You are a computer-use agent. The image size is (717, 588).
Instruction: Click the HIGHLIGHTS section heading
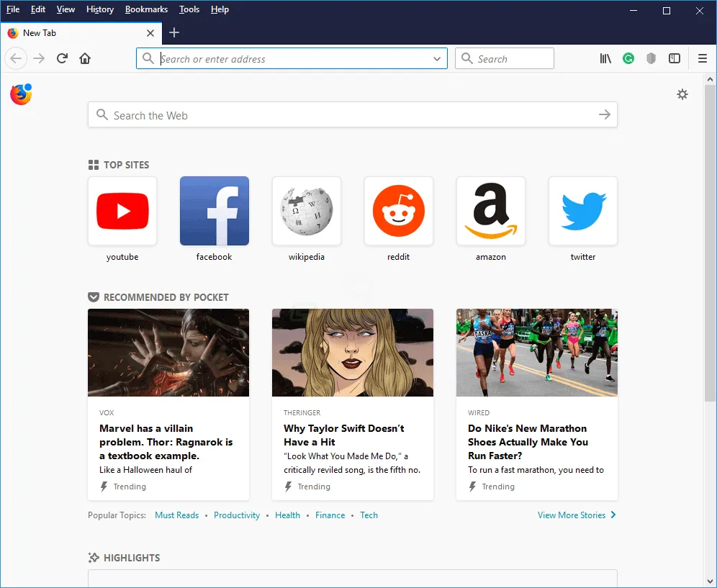(x=132, y=558)
